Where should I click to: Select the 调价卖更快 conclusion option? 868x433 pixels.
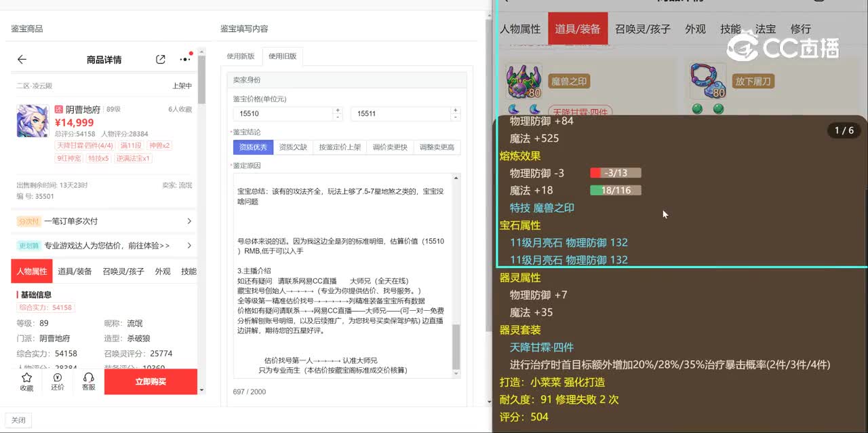390,147
